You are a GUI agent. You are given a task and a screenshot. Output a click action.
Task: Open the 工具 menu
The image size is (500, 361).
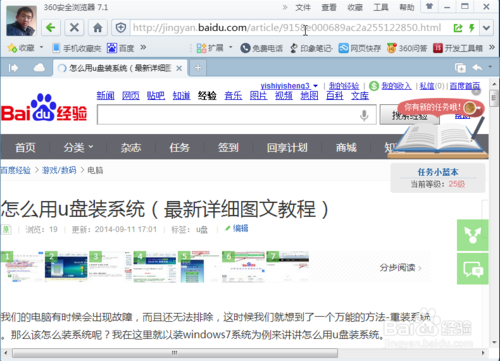(381, 7)
